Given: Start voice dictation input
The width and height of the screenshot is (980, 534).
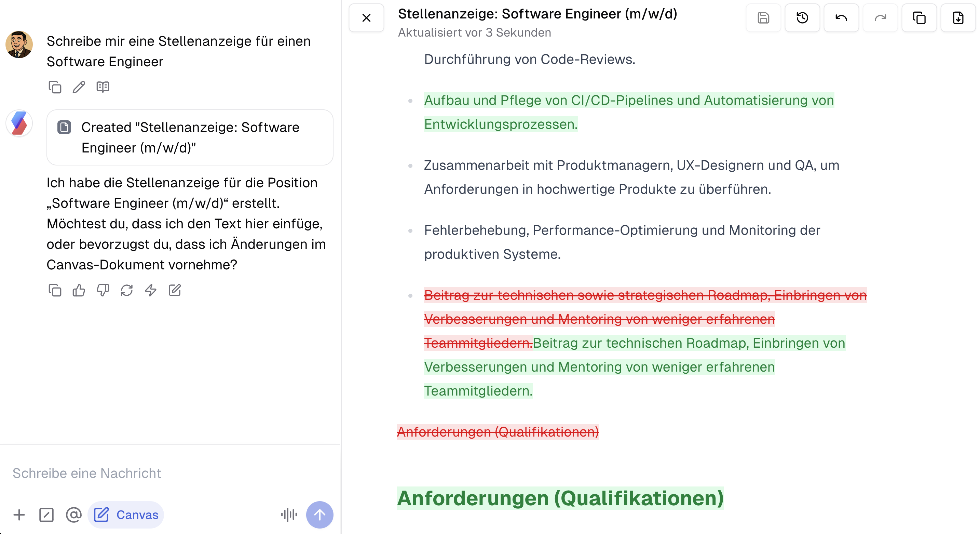Looking at the screenshot, I should point(288,515).
